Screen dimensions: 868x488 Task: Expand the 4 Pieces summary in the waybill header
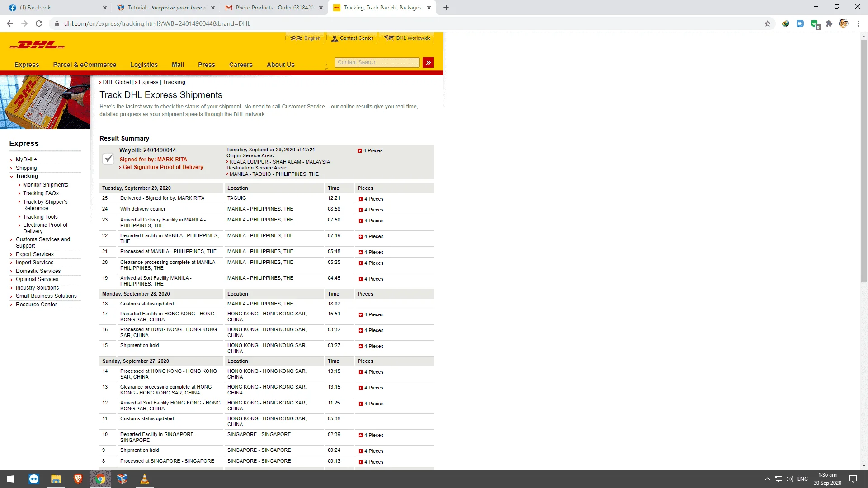(359, 151)
